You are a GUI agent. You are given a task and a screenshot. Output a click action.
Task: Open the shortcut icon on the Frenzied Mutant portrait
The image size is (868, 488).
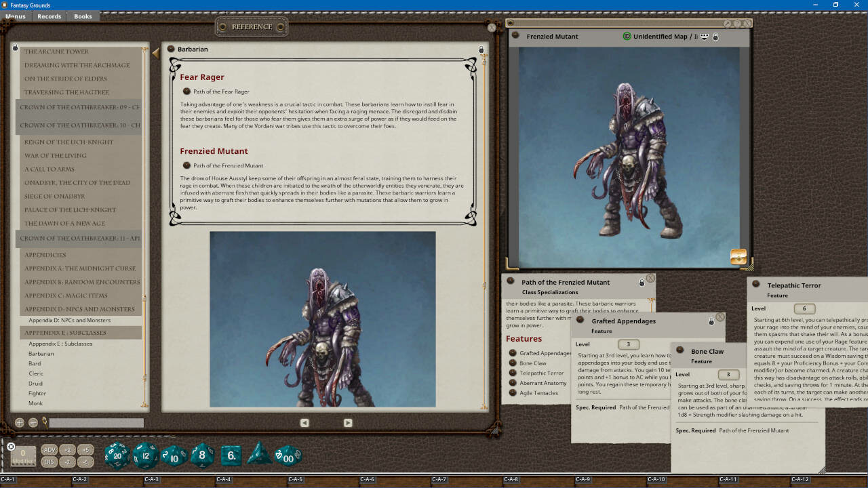pos(738,257)
